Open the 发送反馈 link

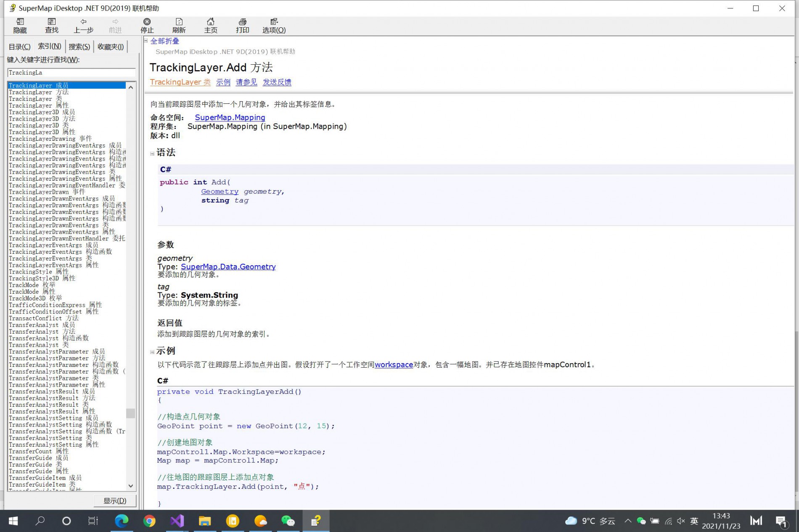tap(277, 82)
